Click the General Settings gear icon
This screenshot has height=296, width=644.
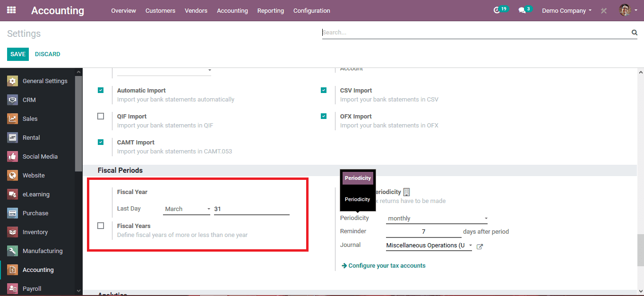[x=12, y=81]
